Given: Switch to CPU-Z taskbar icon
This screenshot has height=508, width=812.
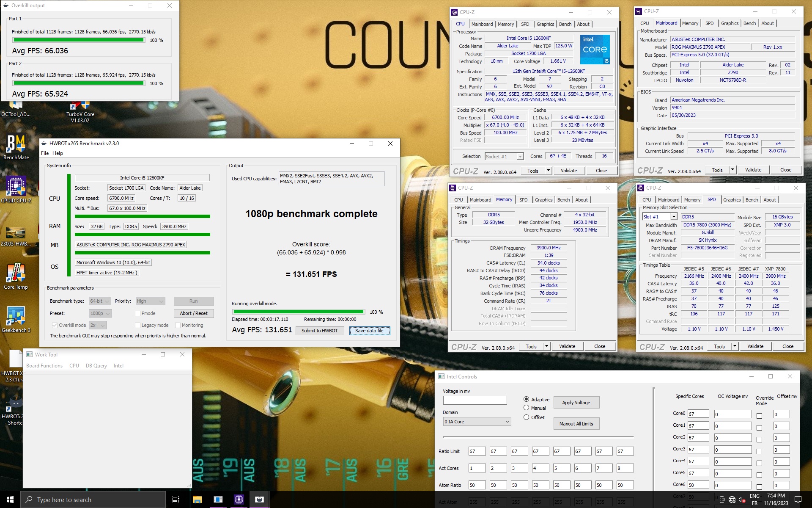Looking at the screenshot, I should tap(239, 500).
